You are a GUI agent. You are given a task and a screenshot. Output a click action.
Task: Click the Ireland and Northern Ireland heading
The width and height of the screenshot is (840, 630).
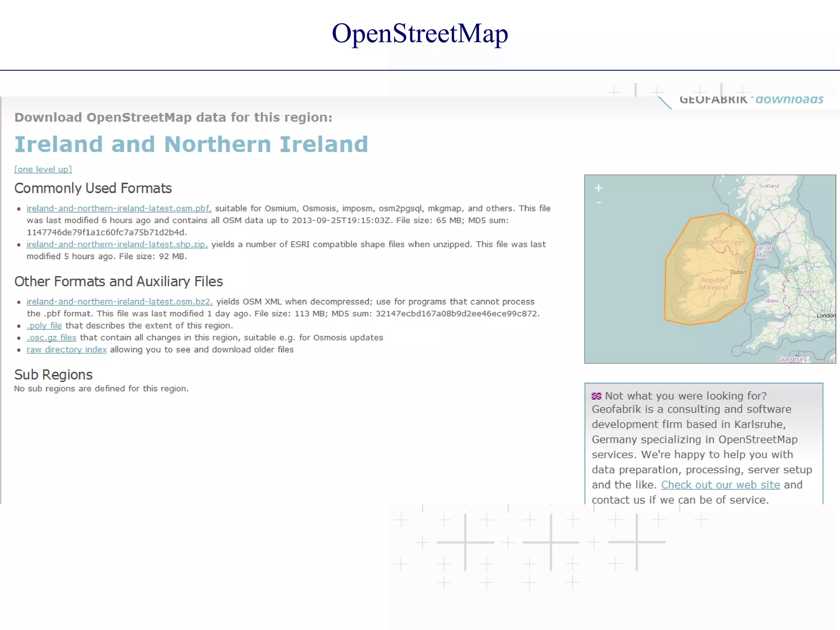click(x=191, y=144)
